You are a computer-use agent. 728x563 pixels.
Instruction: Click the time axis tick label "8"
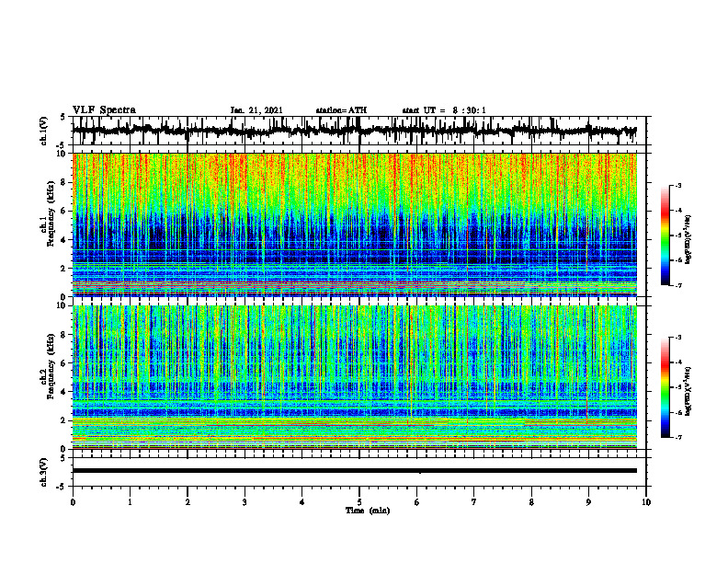(x=531, y=502)
